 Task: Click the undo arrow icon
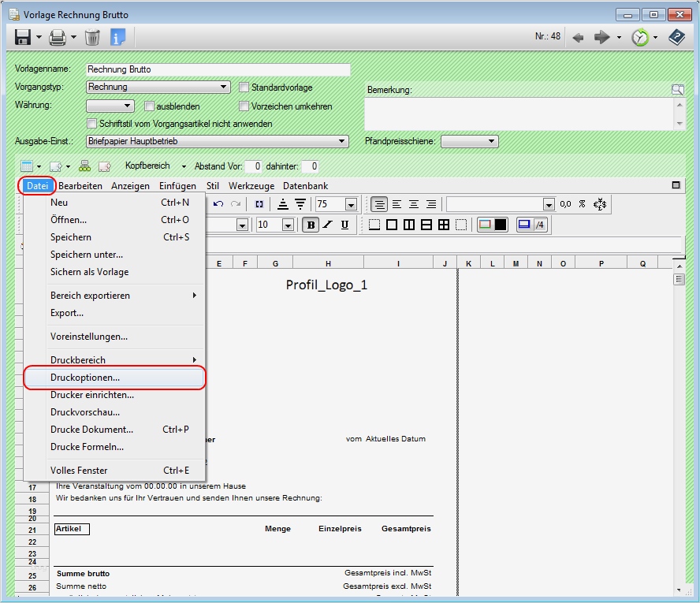[x=218, y=204]
